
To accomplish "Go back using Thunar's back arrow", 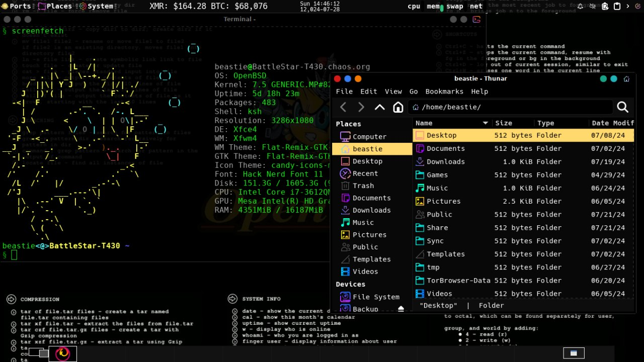I will pos(343,107).
